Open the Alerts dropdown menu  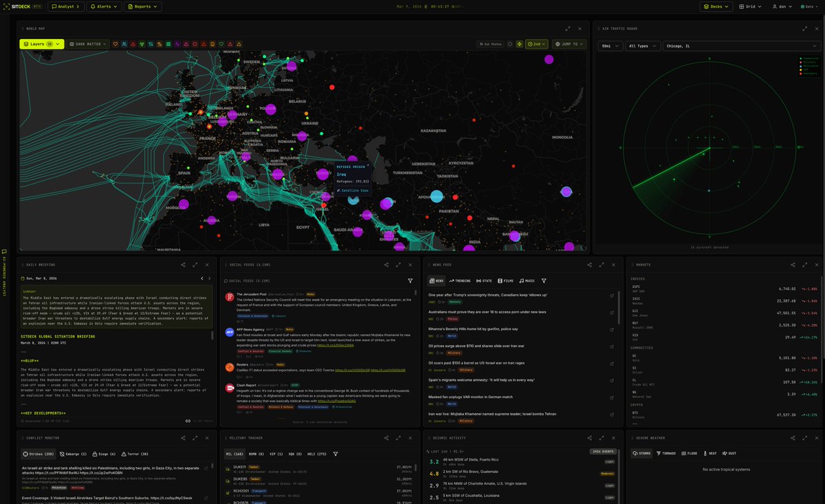[104, 6]
